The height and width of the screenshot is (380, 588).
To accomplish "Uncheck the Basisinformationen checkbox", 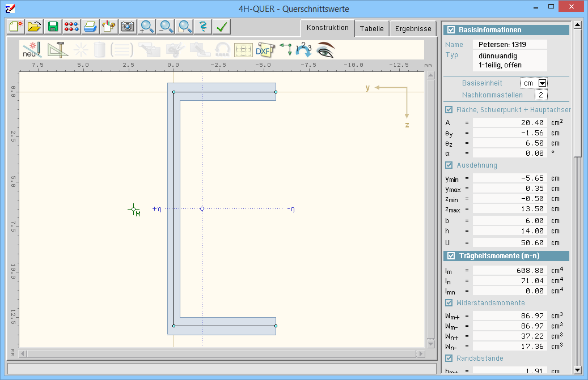I will (x=451, y=30).
